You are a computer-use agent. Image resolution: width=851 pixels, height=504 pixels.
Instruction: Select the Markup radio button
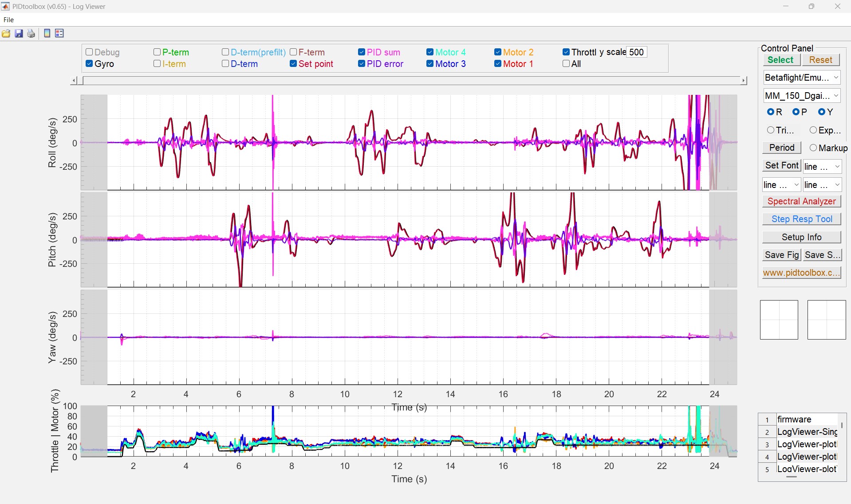813,148
